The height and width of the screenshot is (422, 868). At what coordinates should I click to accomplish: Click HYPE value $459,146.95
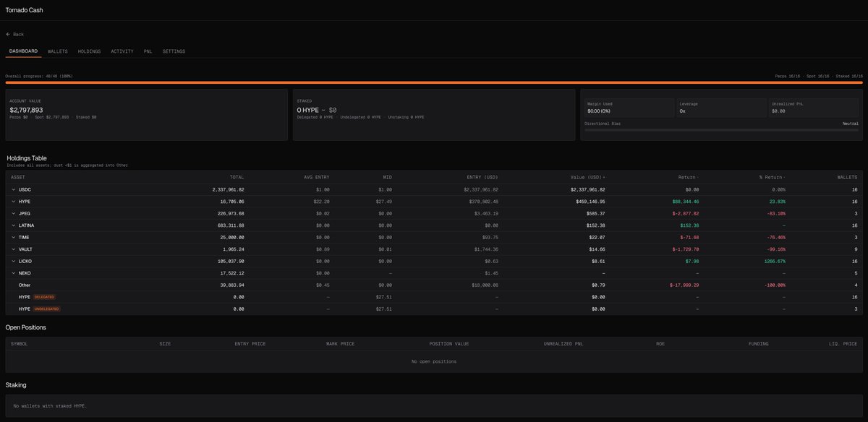[x=589, y=202]
